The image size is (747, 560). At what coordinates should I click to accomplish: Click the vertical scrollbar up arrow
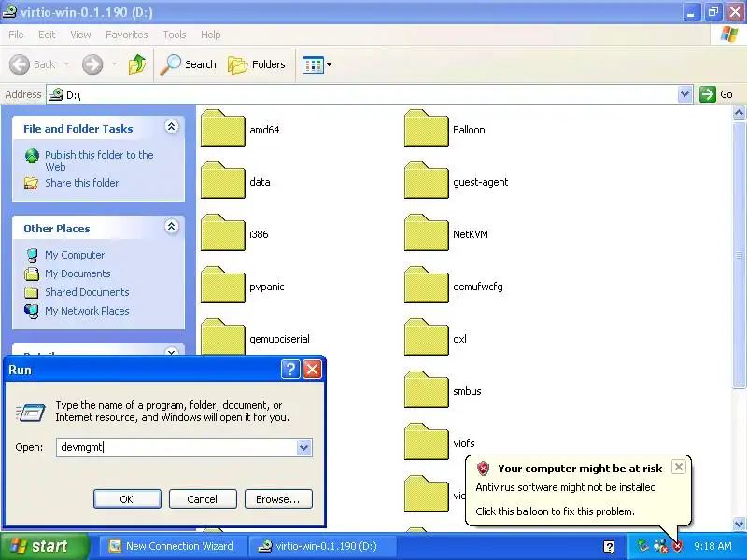pyautogui.click(x=739, y=113)
